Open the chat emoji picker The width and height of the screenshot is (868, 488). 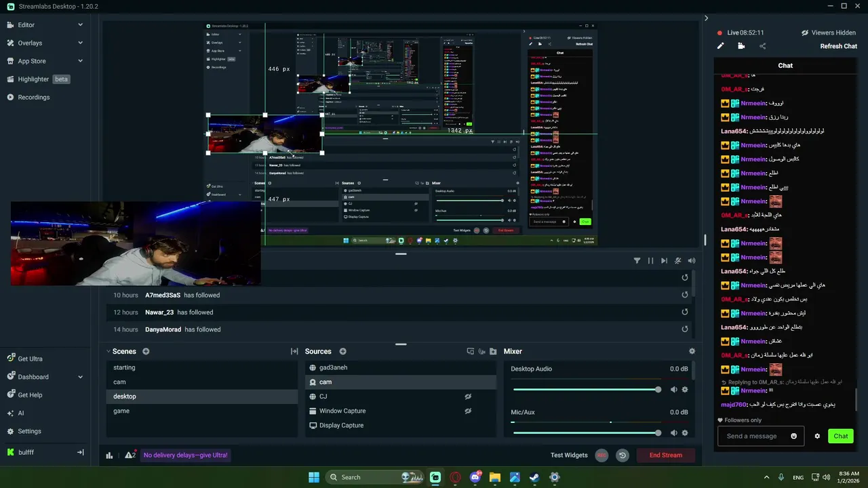click(x=794, y=436)
